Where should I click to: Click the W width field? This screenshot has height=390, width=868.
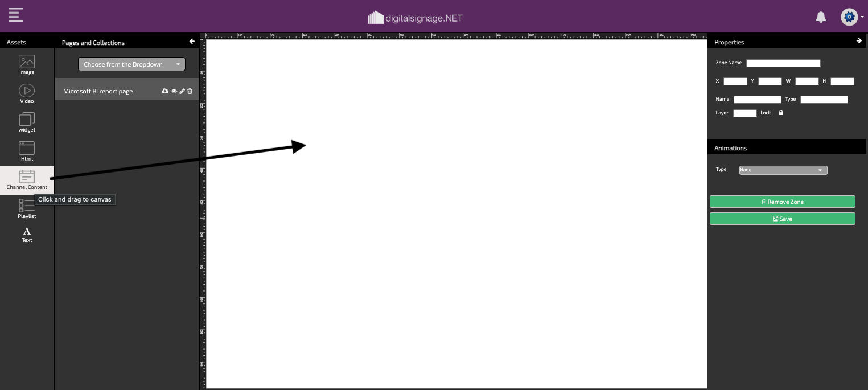tap(807, 81)
